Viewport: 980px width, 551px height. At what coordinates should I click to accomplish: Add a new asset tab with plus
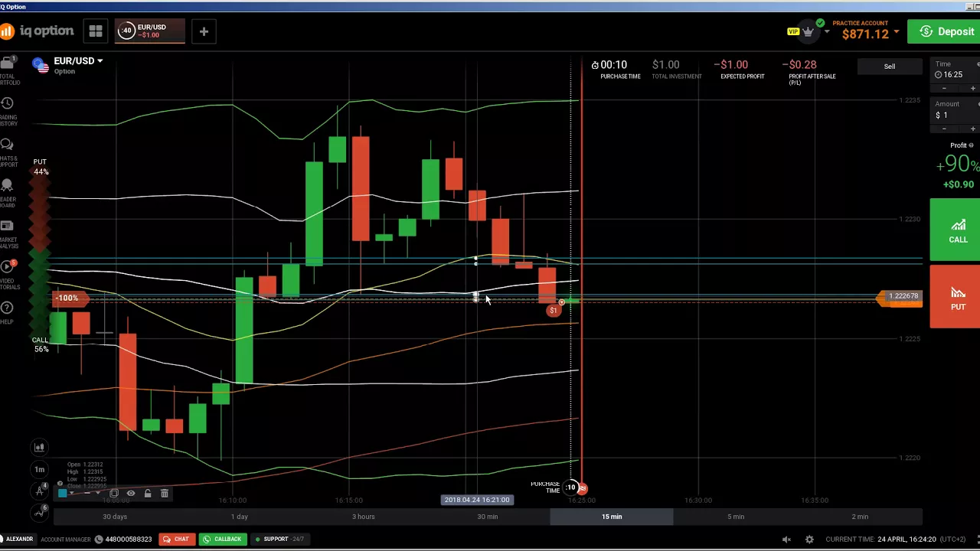(x=204, y=31)
